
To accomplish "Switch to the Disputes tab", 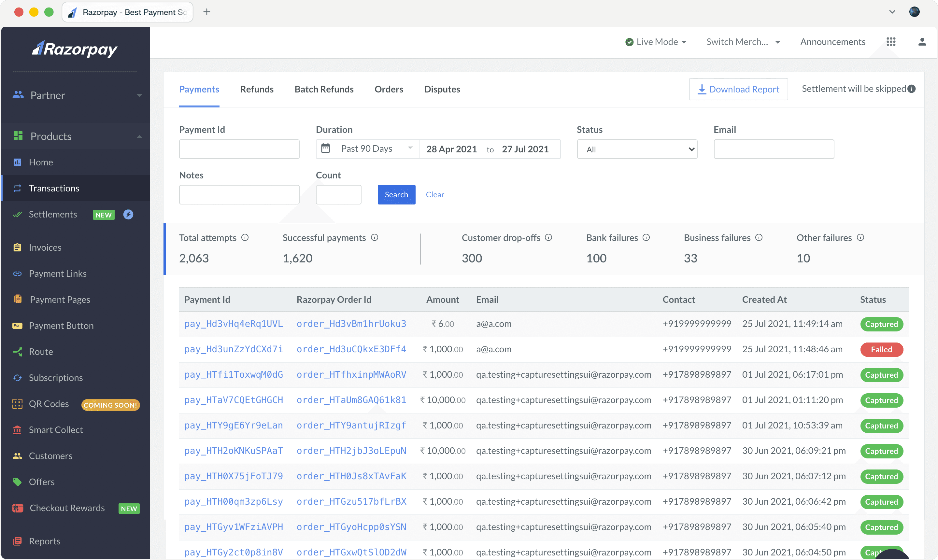I will click(442, 90).
